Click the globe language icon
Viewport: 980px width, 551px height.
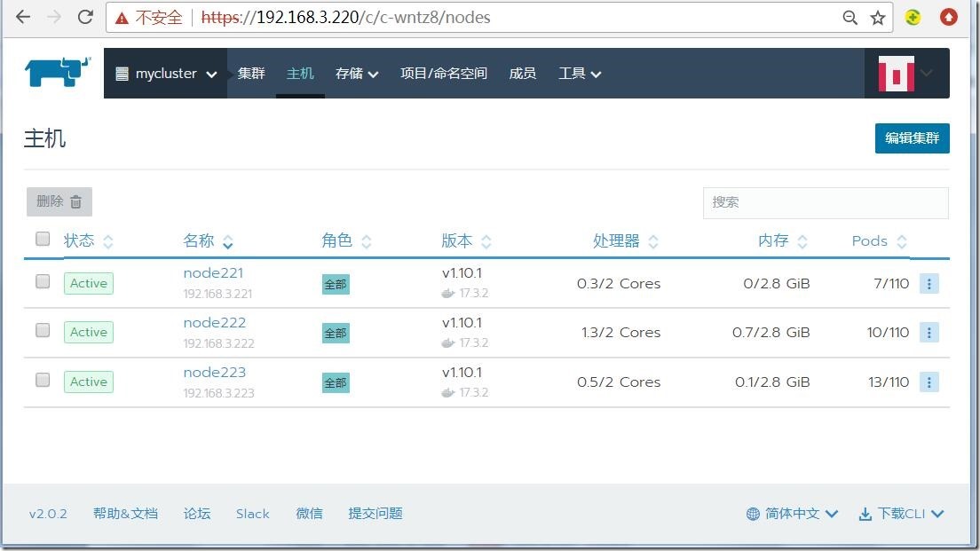[x=753, y=514]
